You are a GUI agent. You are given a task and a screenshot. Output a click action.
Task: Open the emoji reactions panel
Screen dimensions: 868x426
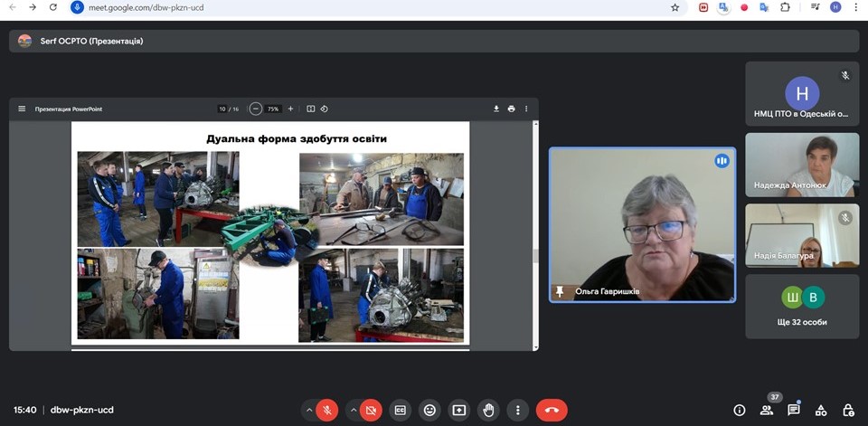pos(429,410)
